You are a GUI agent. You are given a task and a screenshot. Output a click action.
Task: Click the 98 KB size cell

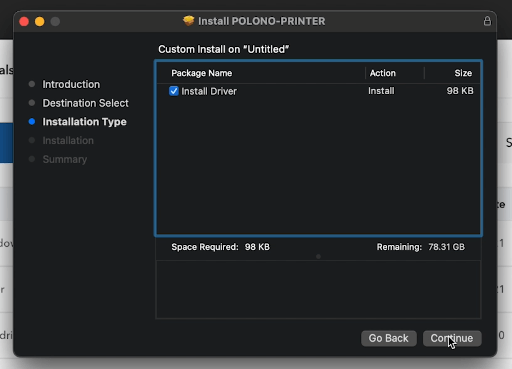click(460, 91)
